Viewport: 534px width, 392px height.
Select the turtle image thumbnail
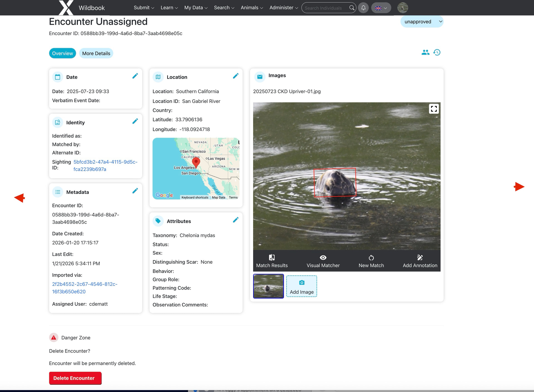pos(268,286)
